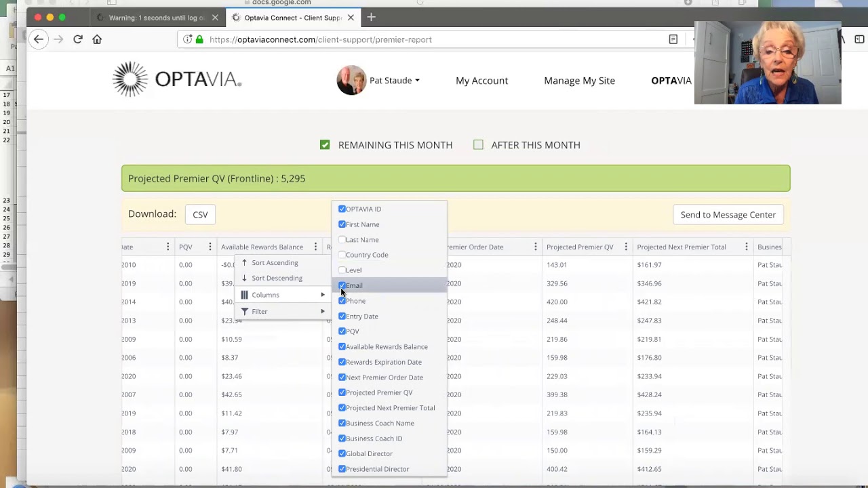Sort by the Projected Premier QV header
The width and height of the screenshot is (868, 488).
coord(580,247)
